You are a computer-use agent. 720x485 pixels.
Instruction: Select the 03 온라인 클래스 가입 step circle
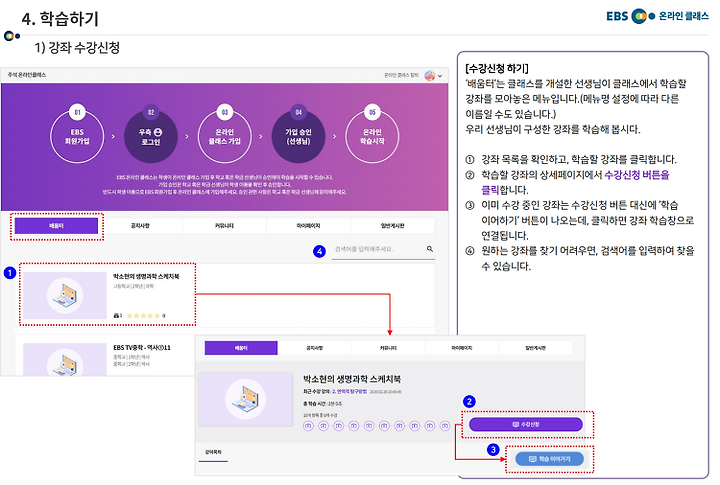(225, 136)
